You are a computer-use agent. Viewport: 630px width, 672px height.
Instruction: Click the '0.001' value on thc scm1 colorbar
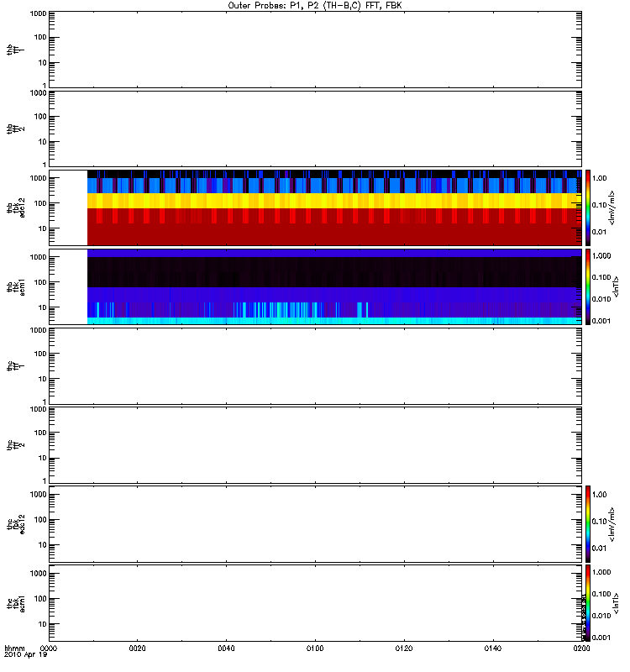(x=601, y=638)
